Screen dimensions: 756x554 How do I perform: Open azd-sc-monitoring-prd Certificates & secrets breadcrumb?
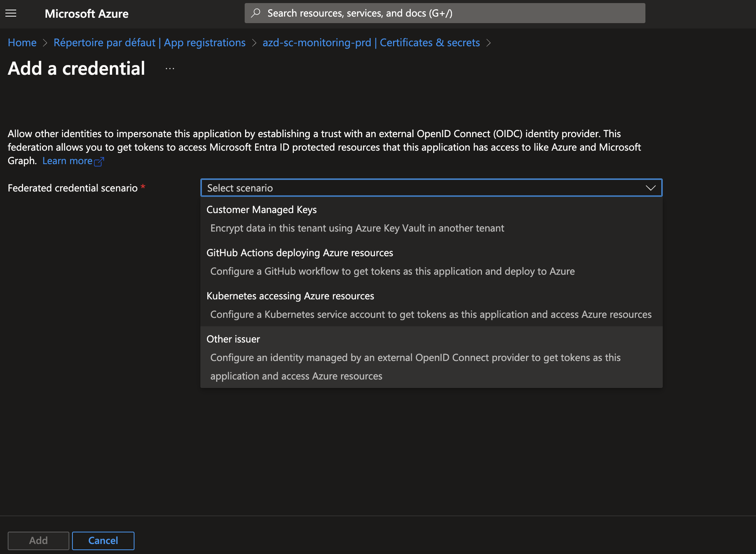pyautogui.click(x=371, y=42)
